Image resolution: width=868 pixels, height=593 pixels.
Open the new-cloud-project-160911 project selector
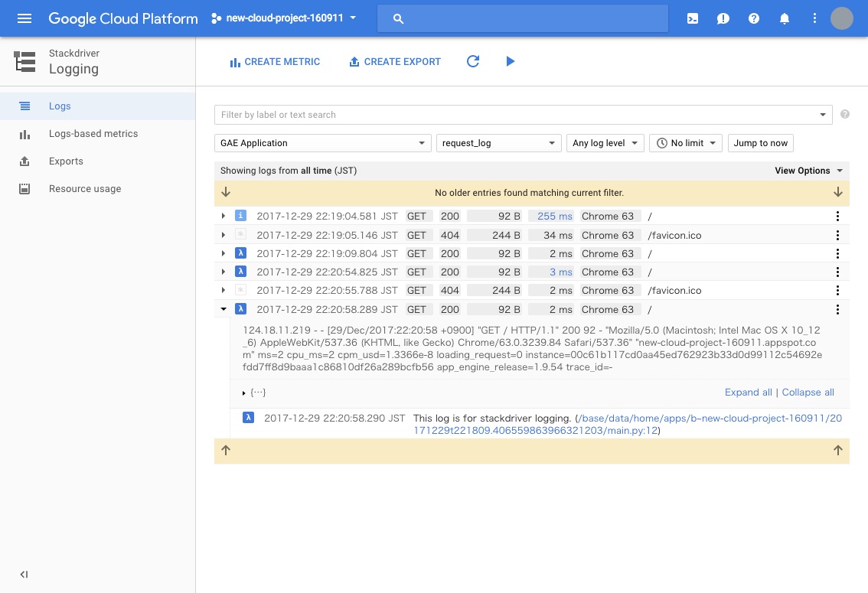click(x=283, y=18)
